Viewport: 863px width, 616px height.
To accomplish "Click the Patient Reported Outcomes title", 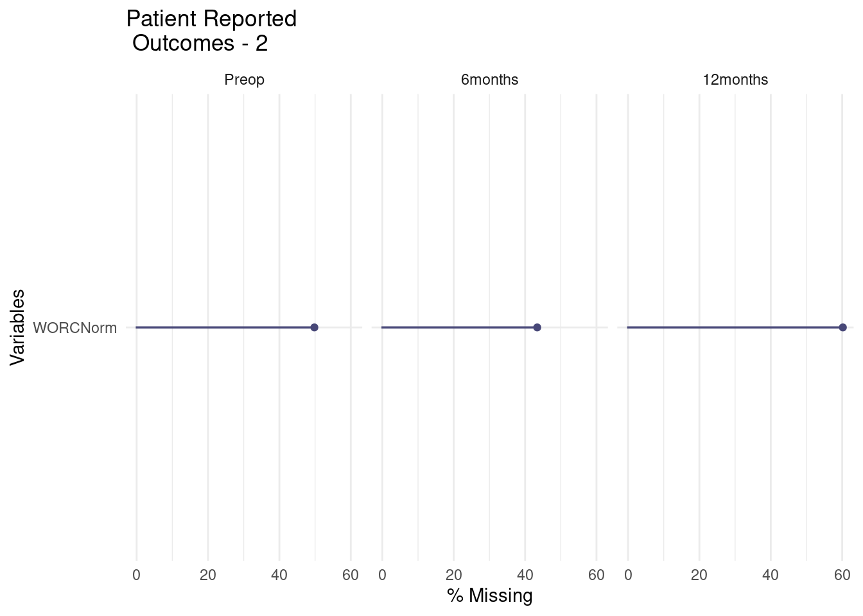I will click(211, 31).
